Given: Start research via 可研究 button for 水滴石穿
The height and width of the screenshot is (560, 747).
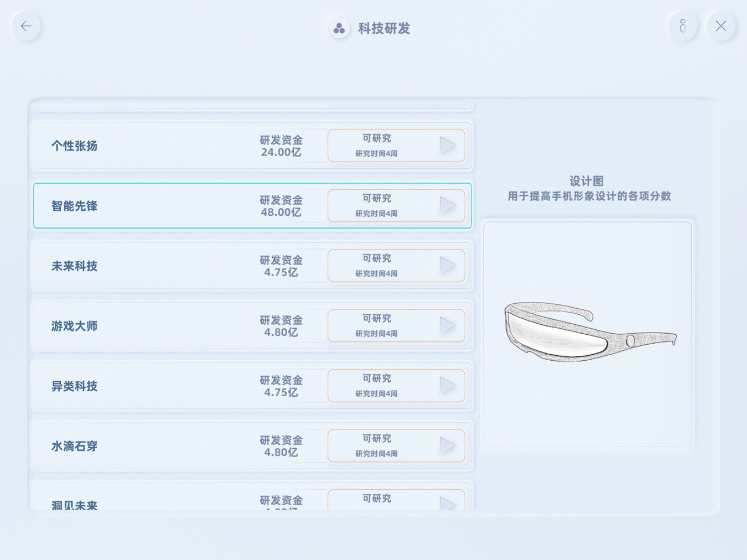Looking at the screenshot, I should [x=396, y=445].
